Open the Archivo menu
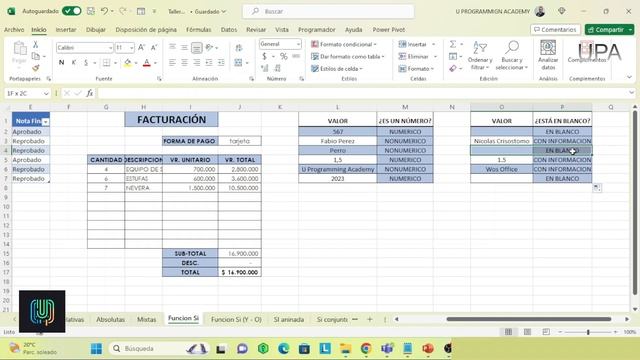 tap(14, 29)
